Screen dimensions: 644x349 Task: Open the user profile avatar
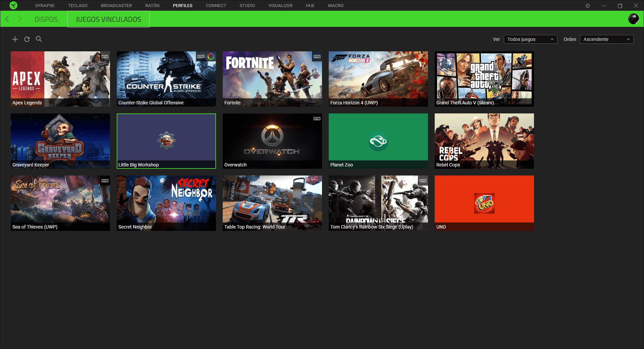click(x=634, y=19)
